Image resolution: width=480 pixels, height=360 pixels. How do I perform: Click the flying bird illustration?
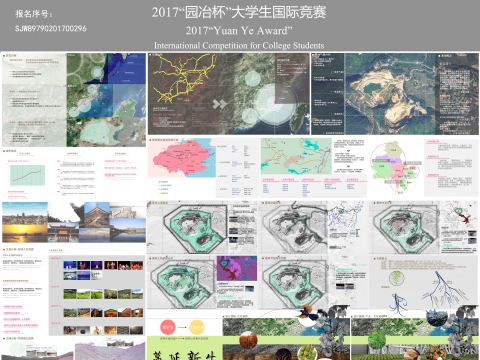point(307,314)
